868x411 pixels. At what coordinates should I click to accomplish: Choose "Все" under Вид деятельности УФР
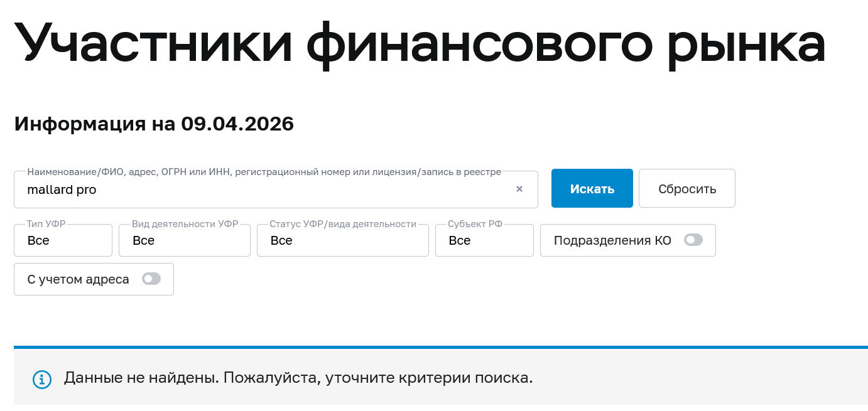184,240
